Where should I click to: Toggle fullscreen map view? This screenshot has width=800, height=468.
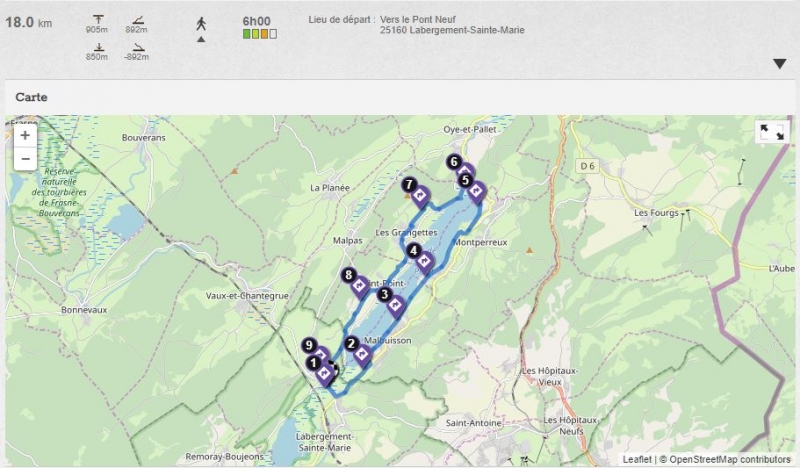[772, 132]
